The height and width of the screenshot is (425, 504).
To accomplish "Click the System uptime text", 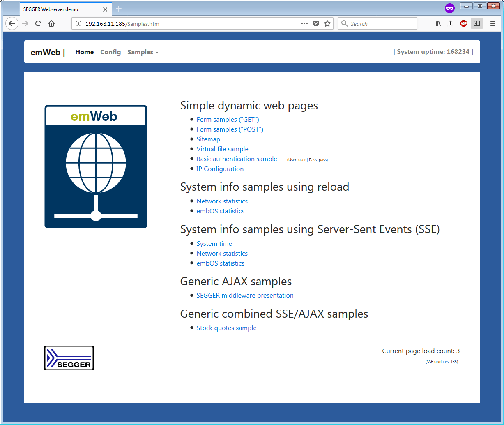I will click(x=433, y=52).
